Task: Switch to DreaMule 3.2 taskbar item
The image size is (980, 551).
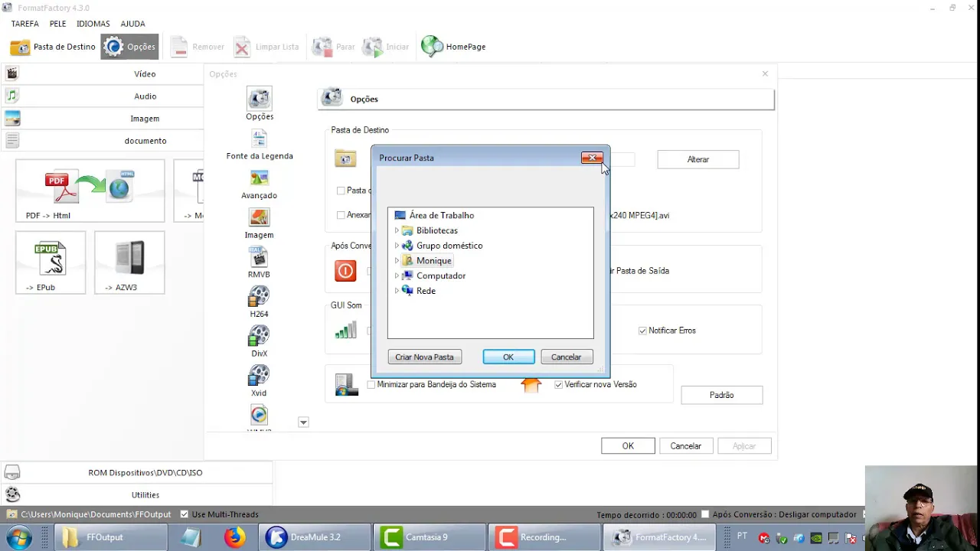Action: [x=315, y=537]
